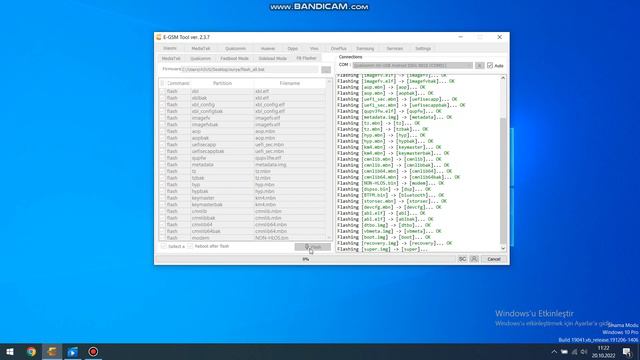Switch to the Xiaomi brand tab
This screenshot has height=360, width=640.
(x=170, y=49)
